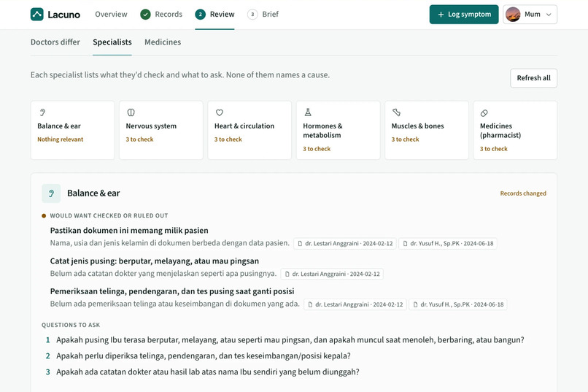Click the brain icon on Nervous system card
Viewport: 588px width, 392px height.
tap(131, 112)
